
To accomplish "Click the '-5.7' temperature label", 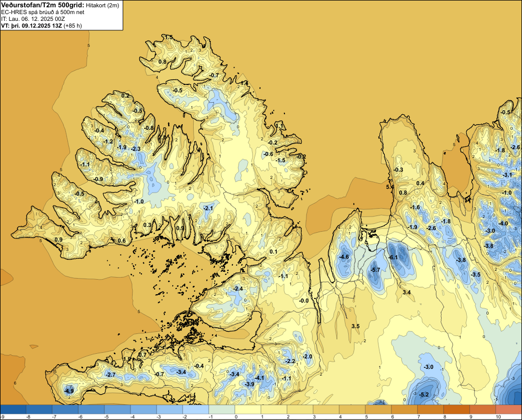I will tap(375, 270).
